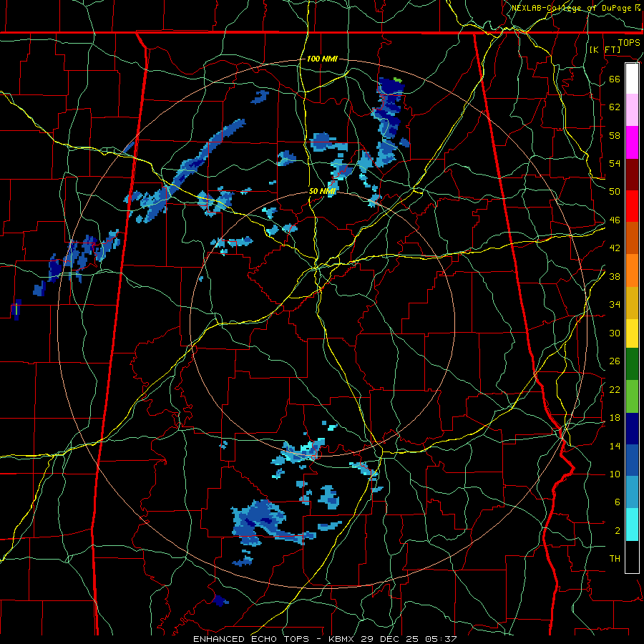Click the bright yellow legend swatch

[632, 333]
